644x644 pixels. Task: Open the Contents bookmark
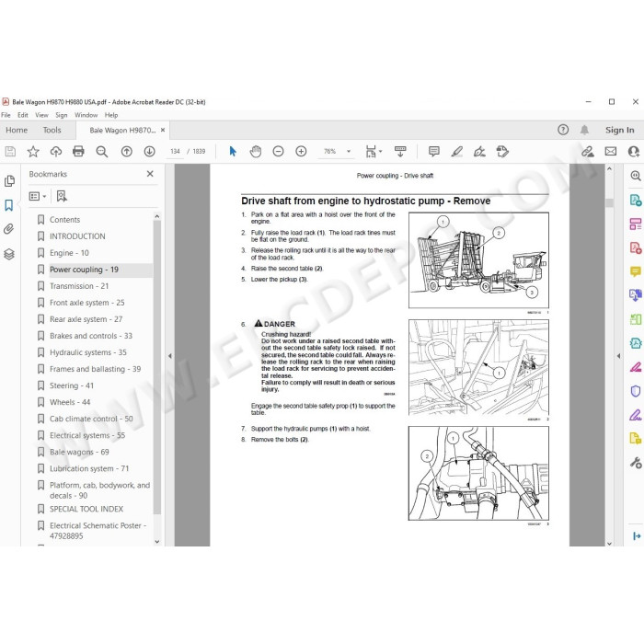pos(65,220)
